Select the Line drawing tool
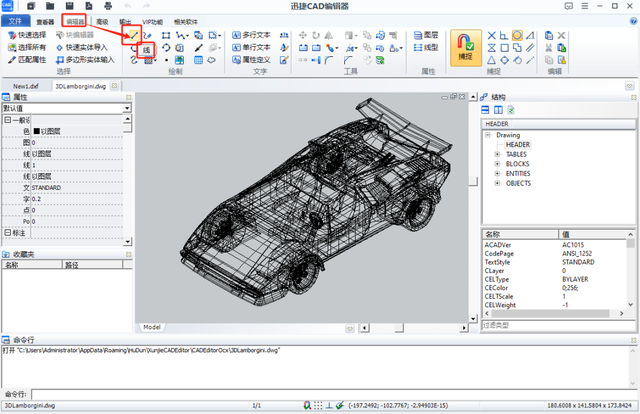640x414 pixels. click(134, 36)
